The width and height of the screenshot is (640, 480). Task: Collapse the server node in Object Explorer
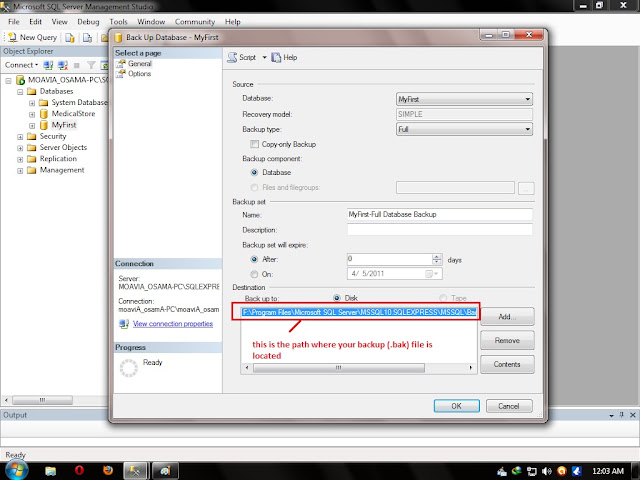point(8,81)
